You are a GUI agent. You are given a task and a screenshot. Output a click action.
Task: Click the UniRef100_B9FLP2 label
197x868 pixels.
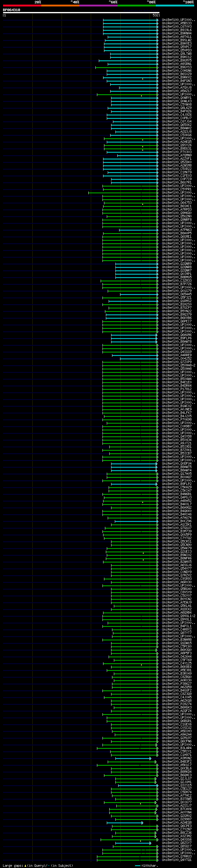pos(177,484)
